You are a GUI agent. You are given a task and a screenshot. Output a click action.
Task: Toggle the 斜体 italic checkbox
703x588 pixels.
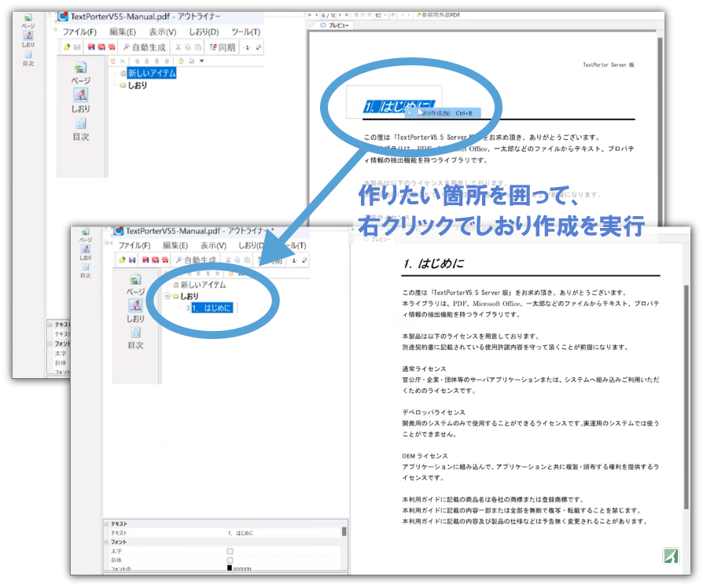pos(230,560)
